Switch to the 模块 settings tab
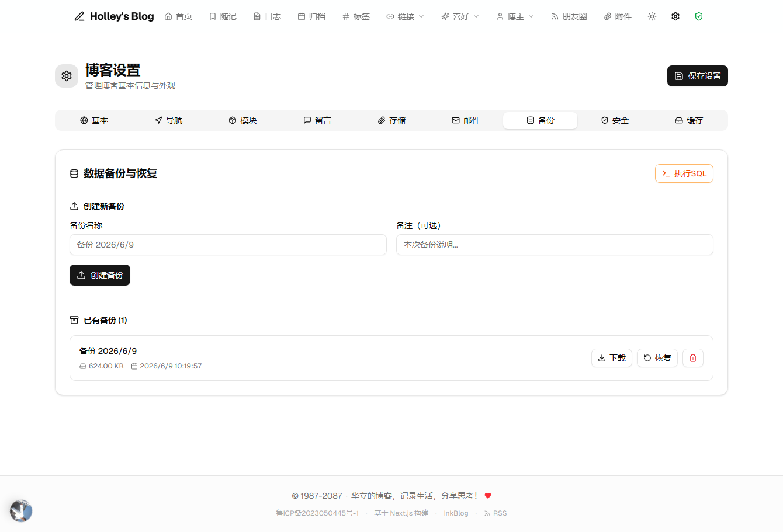The height and width of the screenshot is (532, 783). 242,120
